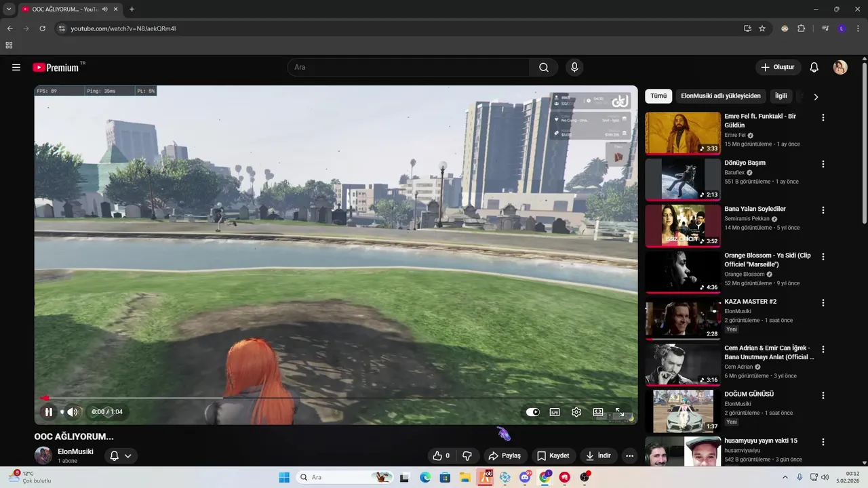Dislike the video with thumbs down
The height and width of the screenshot is (488, 868).
467,455
